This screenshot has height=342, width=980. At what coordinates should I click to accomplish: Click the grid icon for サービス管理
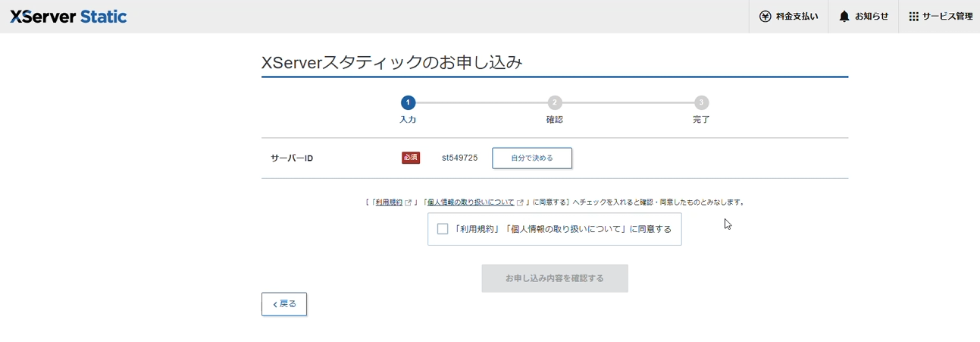pos(913,17)
